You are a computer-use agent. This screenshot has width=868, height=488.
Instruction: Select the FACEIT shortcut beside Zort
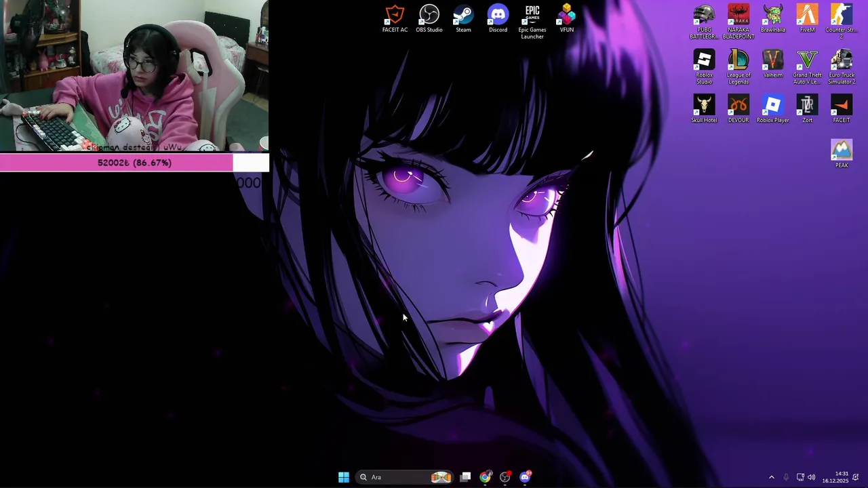coord(842,109)
